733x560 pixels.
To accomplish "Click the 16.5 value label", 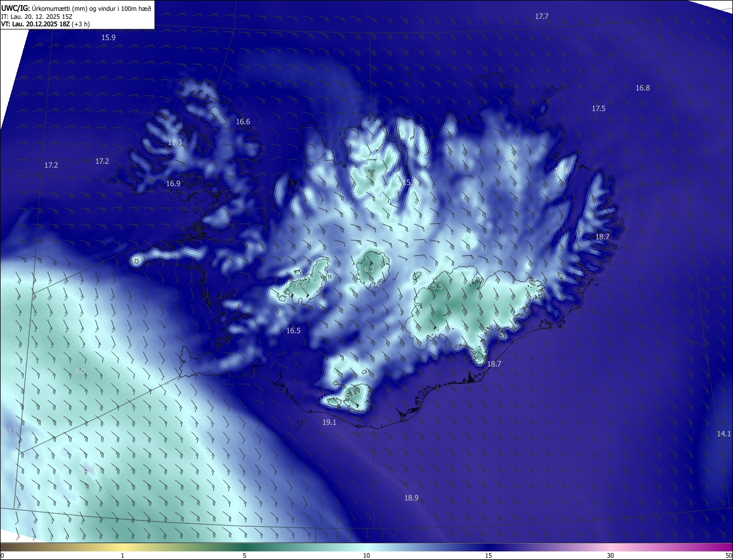I will tap(293, 331).
